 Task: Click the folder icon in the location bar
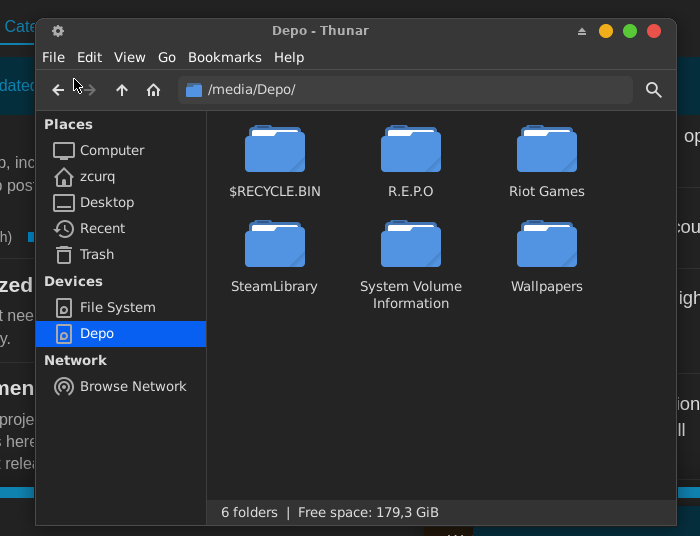[x=194, y=90]
